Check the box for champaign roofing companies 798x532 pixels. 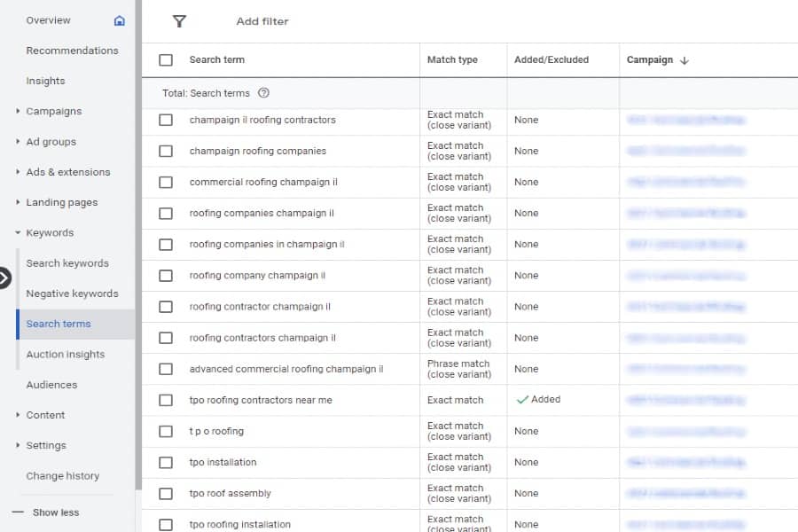pos(166,152)
